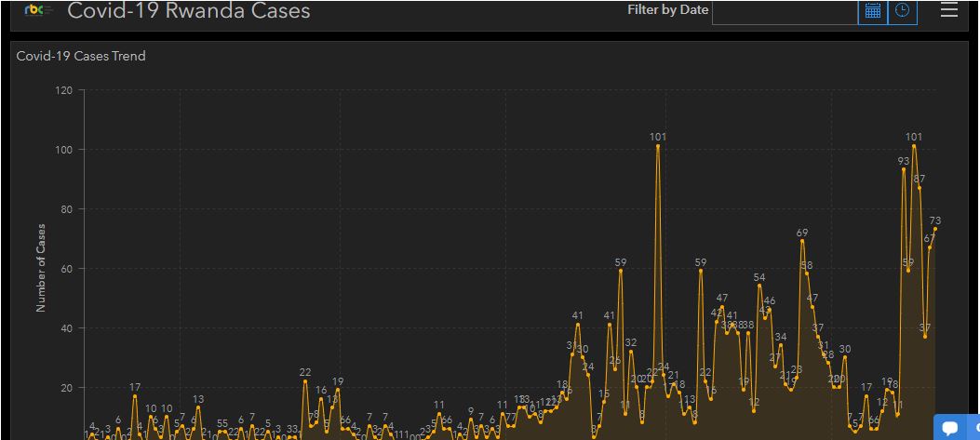The height and width of the screenshot is (440, 980).
Task: Click the data point labeled 87
Action: click(920, 187)
